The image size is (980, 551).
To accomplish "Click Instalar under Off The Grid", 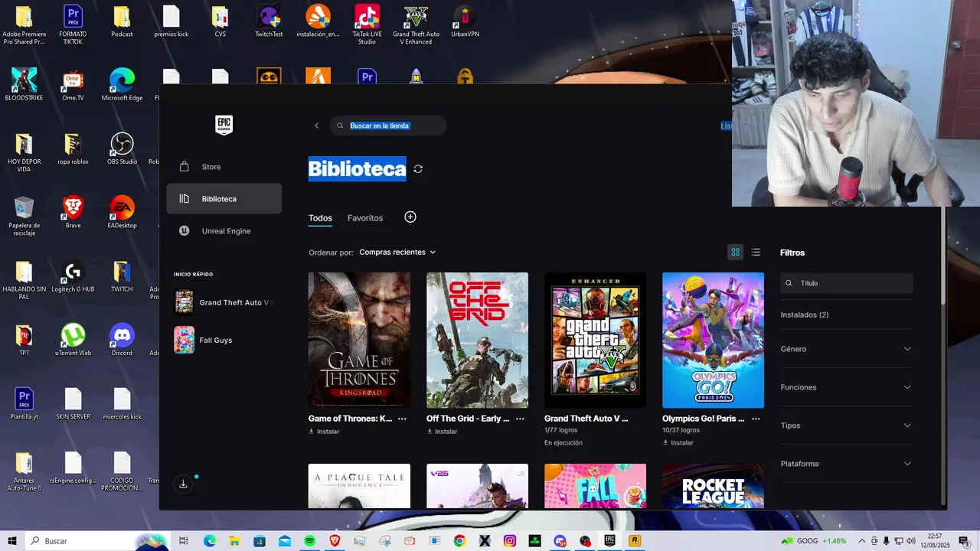I will pos(442,432).
